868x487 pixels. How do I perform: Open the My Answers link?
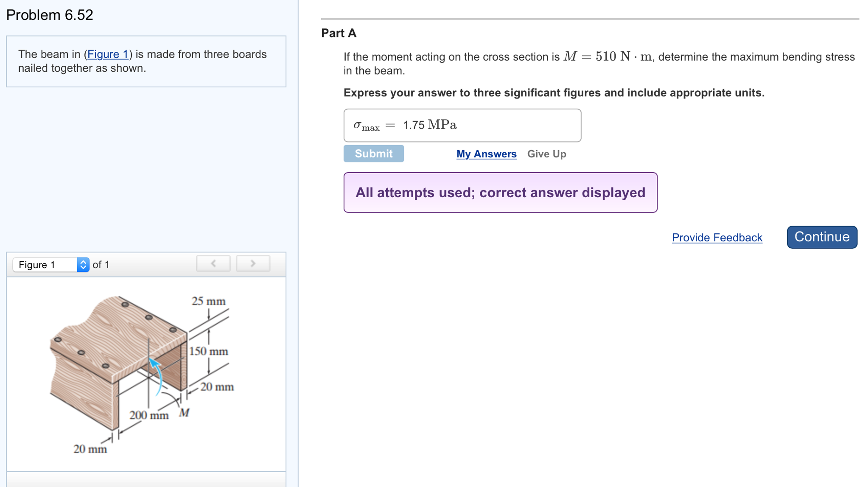tap(486, 154)
